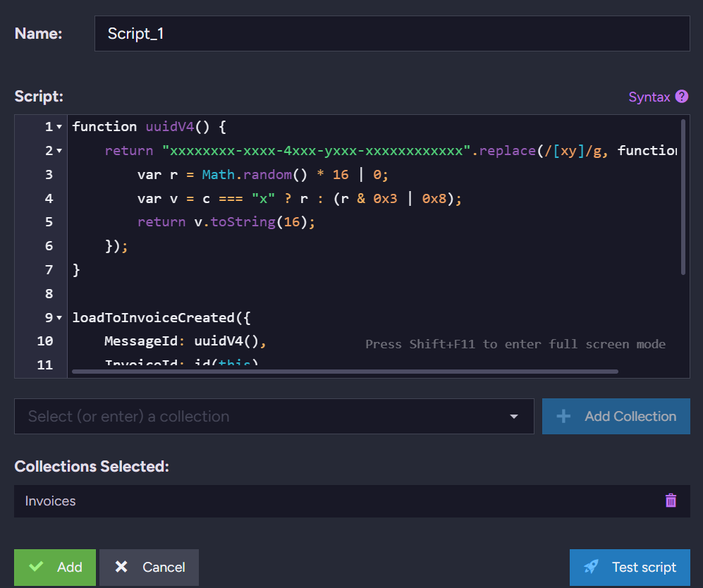
Task: Open the collection selection dropdown arrow
Action: pos(514,417)
